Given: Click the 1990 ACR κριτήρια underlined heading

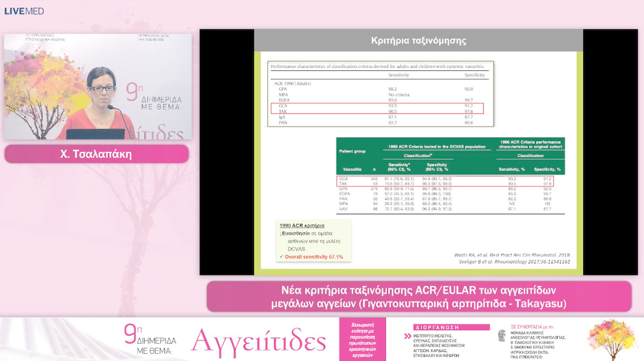Looking at the screenshot, I should [x=302, y=226].
